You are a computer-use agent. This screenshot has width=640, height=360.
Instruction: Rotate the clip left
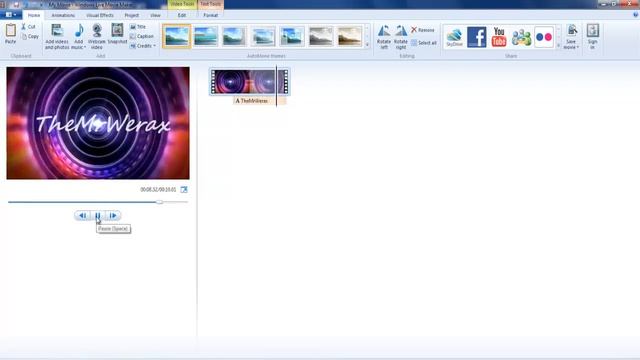[x=384, y=37]
